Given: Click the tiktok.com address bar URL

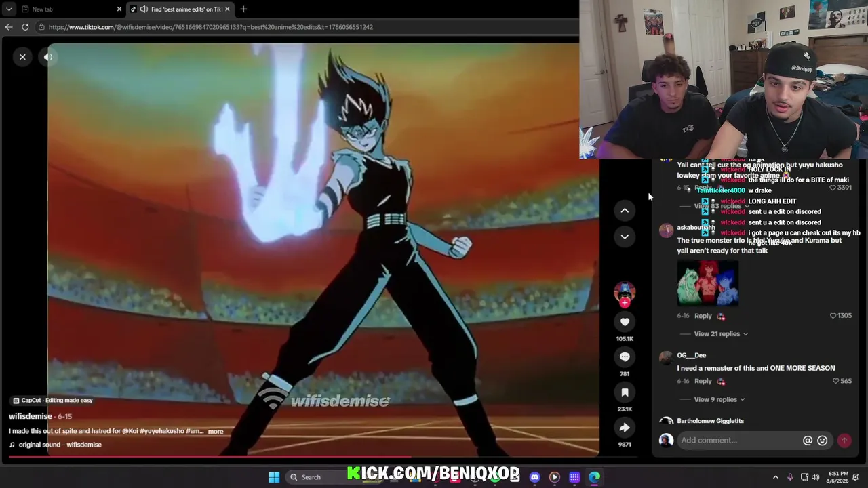Looking at the screenshot, I should 210,27.
